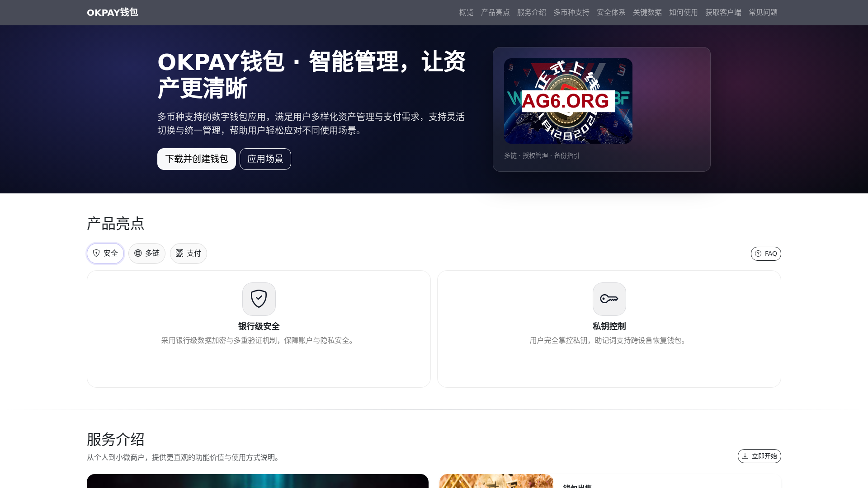This screenshot has width=868, height=488.
Task: Click the QR code icon in 支付 tab
Action: point(179,253)
